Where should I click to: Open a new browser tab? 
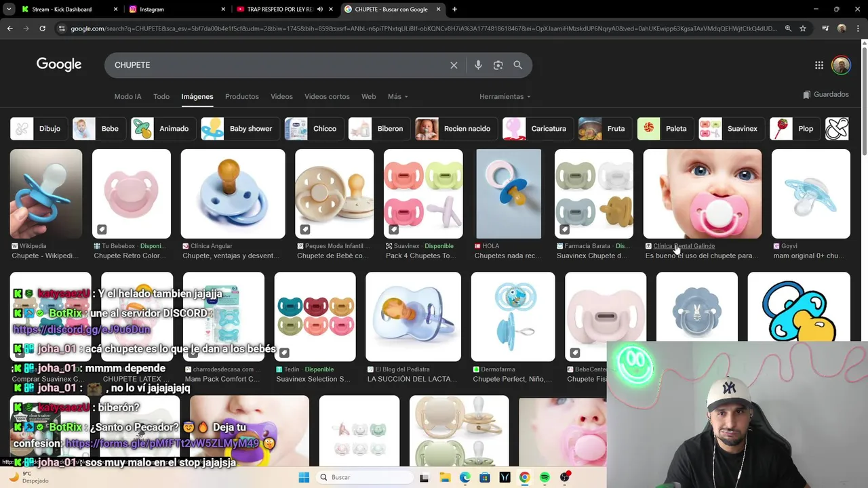point(454,9)
